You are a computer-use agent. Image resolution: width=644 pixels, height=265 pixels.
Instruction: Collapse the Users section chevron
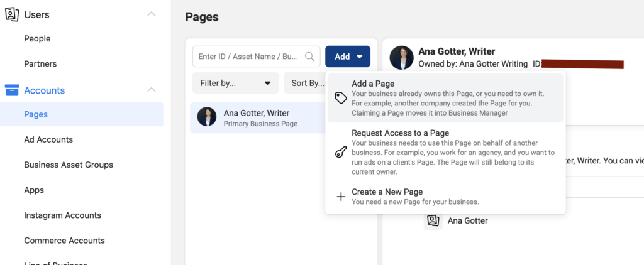(x=151, y=14)
